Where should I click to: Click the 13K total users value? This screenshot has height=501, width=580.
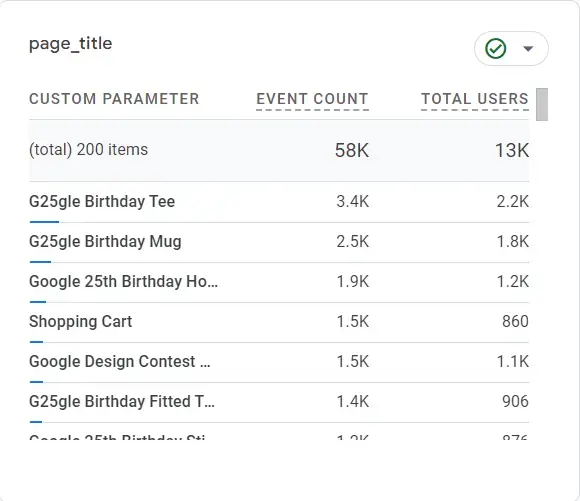point(512,151)
